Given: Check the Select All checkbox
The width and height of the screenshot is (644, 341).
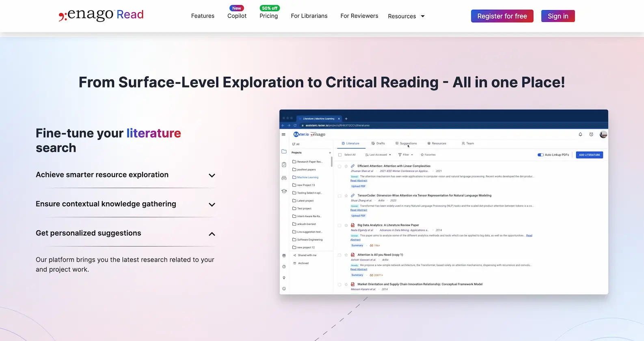Looking at the screenshot, I should [340, 155].
